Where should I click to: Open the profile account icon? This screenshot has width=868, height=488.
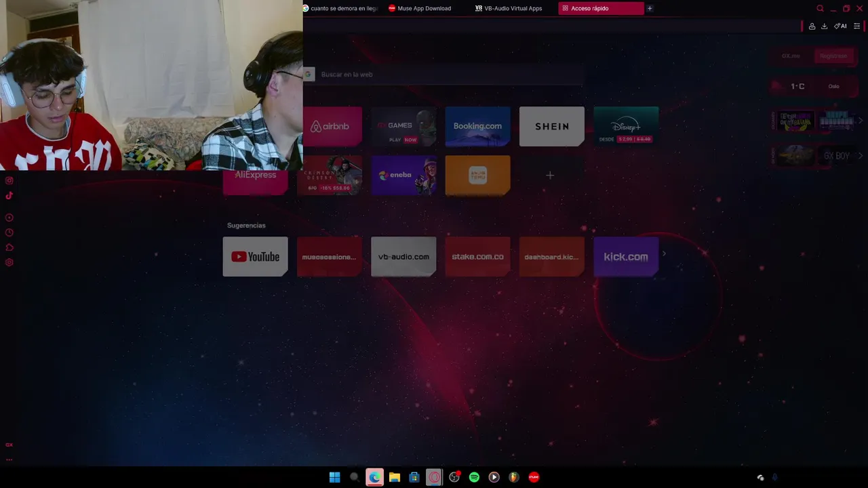[812, 26]
